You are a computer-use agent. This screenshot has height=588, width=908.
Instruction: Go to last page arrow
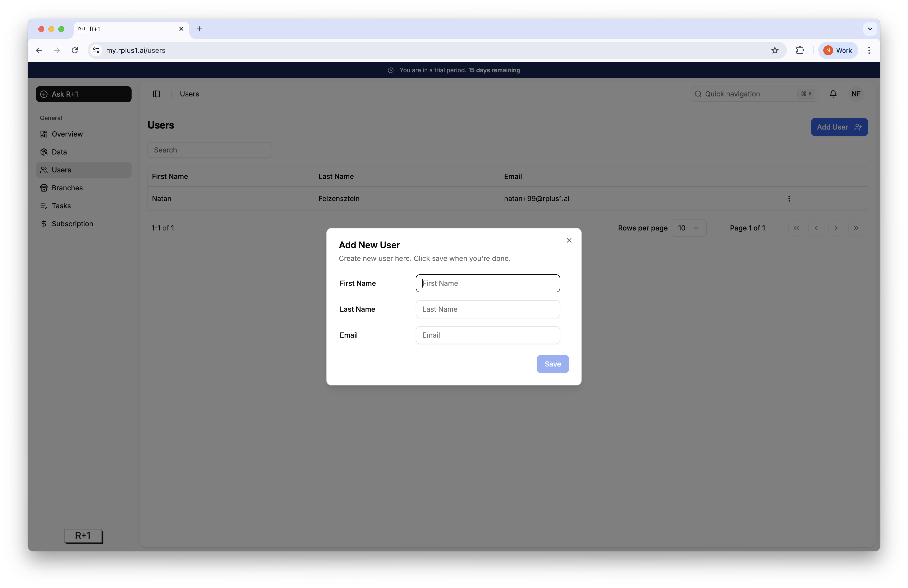coord(856,228)
